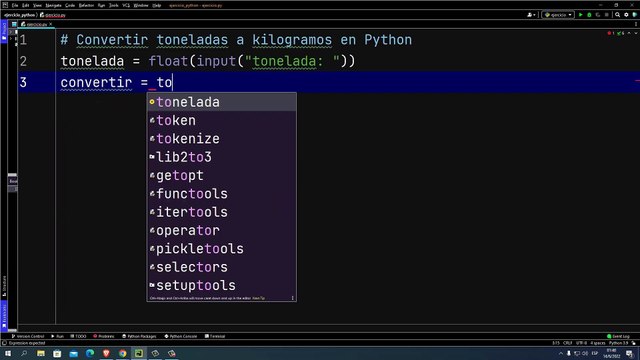Open Python Console tool window
The height and width of the screenshot is (360, 640).
point(181,336)
